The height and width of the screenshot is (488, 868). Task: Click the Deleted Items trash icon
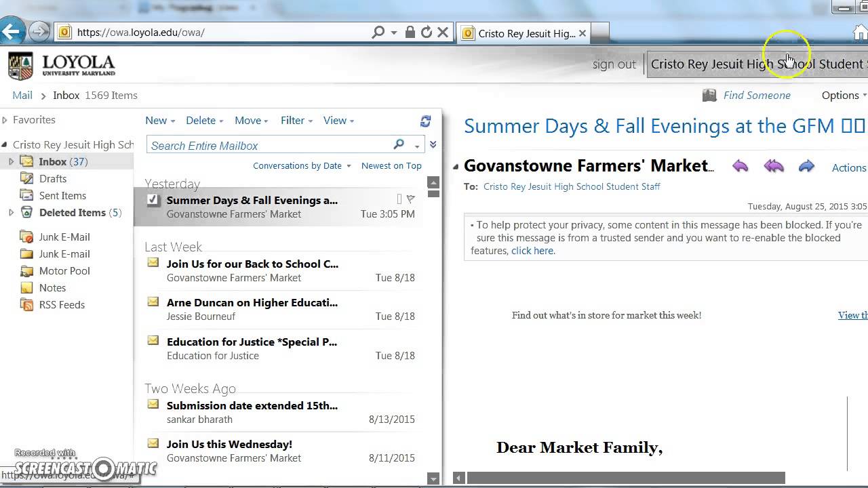coord(26,212)
